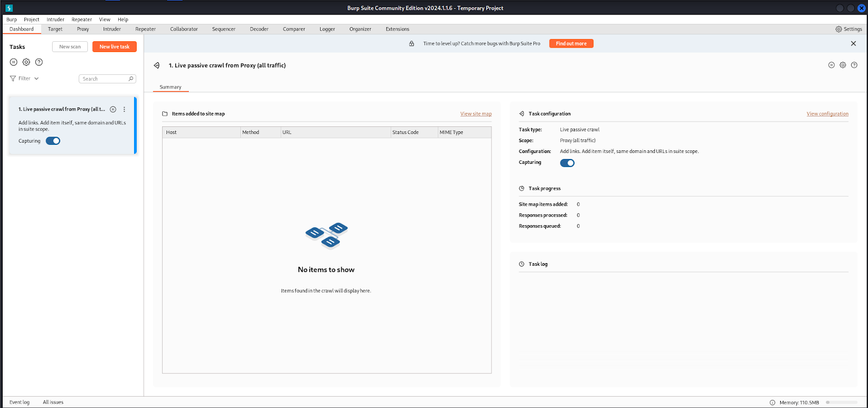Open the View configuration link
Screen dimensions: 868x408
pyautogui.click(x=827, y=114)
